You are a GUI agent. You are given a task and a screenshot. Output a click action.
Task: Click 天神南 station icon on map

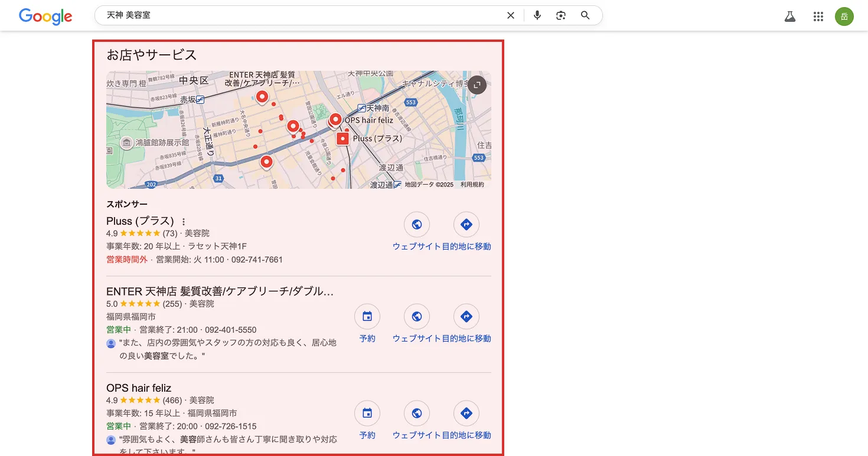(361, 108)
